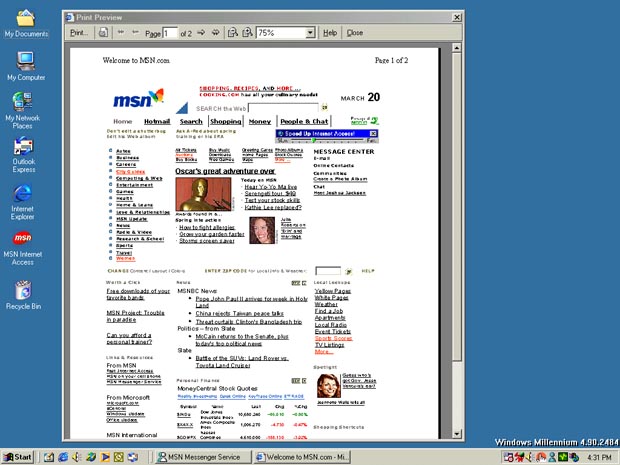
Task: Click the Hotmail tab in previewed page
Action: coord(157,121)
